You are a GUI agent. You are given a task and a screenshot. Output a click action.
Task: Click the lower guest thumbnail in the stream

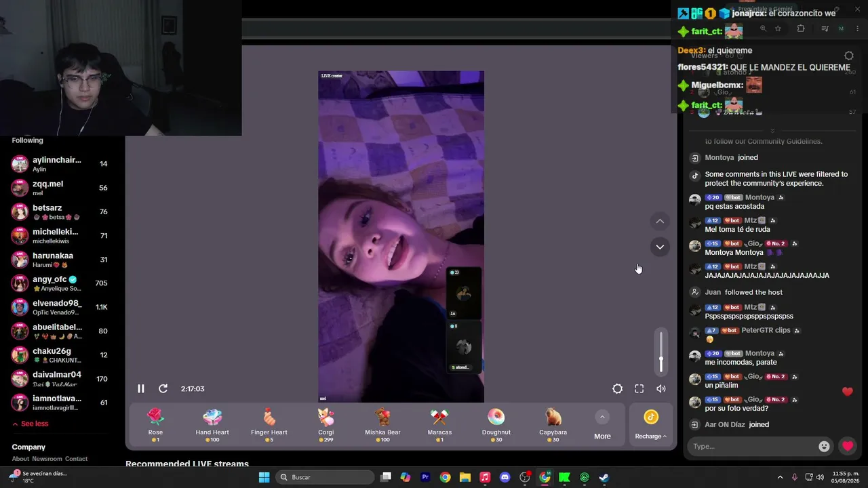[464, 346]
